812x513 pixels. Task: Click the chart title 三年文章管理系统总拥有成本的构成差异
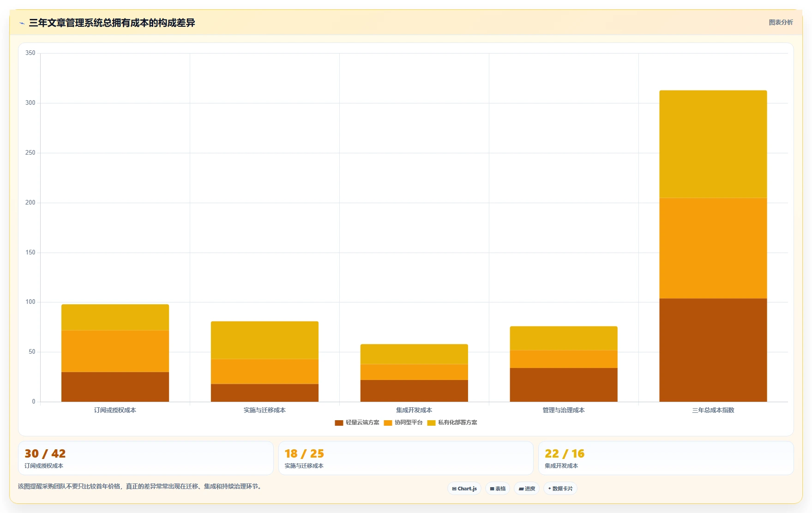[x=112, y=23]
